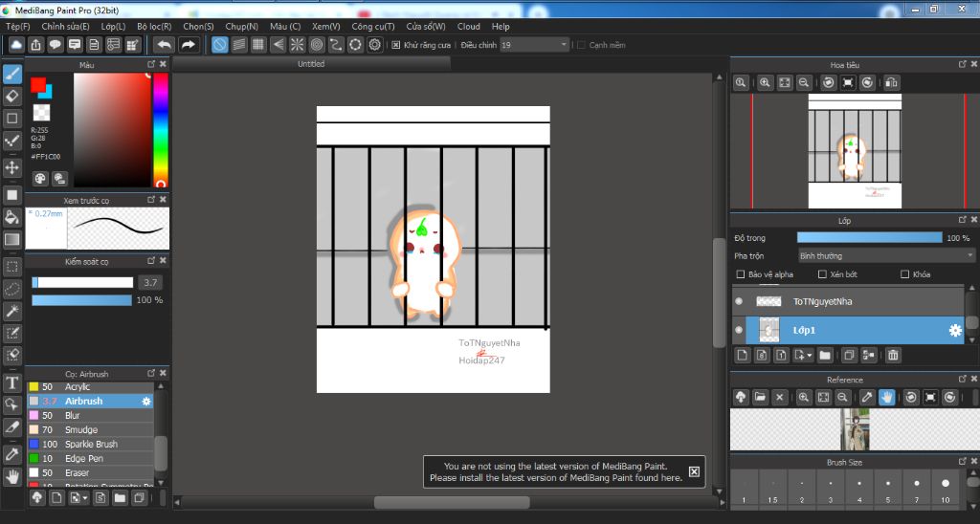Select the Edge Pen brush

(x=90, y=458)
